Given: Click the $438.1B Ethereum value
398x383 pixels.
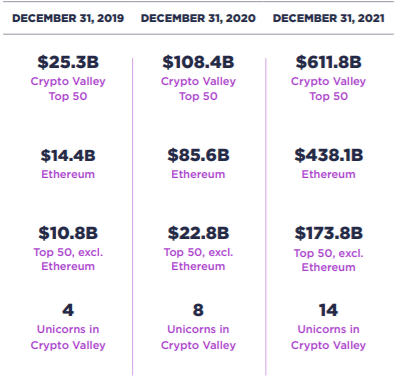Looking at the screenshot, I should 329,155.
